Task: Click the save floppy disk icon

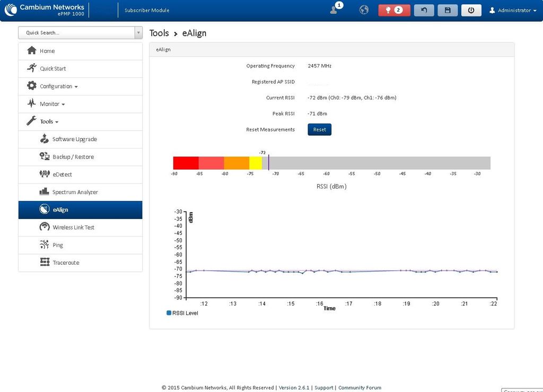Action: (448, 10)
